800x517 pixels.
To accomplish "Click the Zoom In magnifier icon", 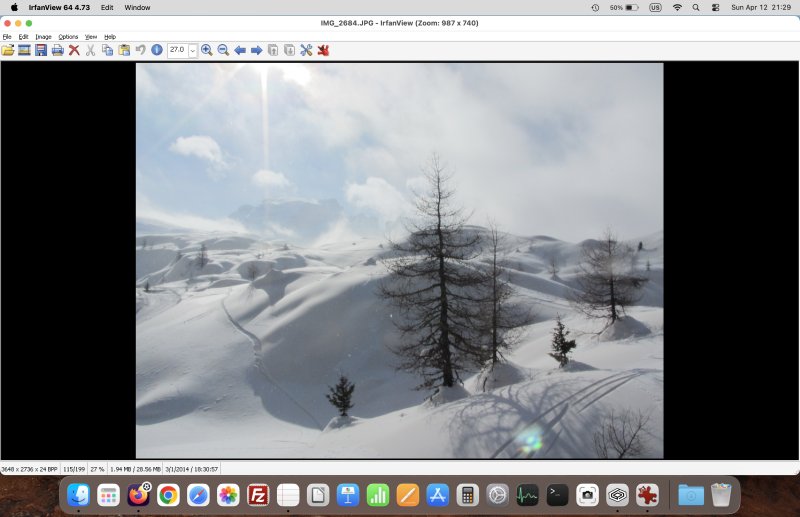I will [206, 50].
